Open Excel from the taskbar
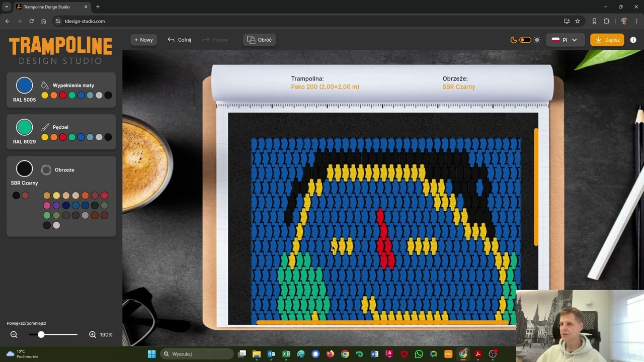 (x=286, y=354)
